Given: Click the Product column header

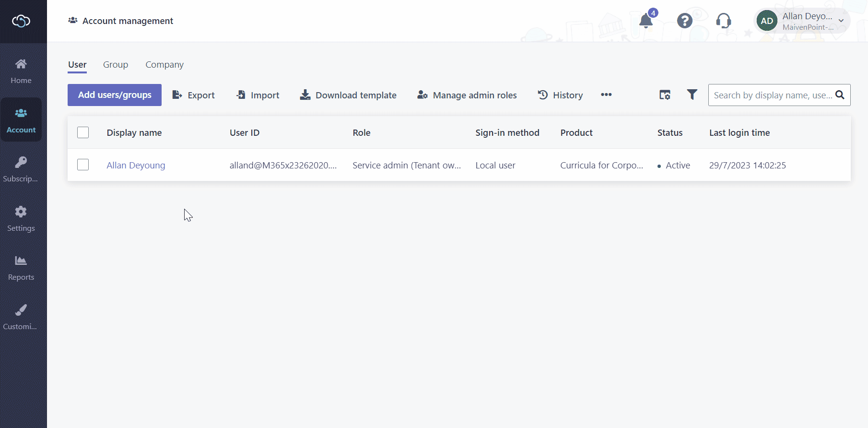Looking at the screenshot, I should (576, 133).
